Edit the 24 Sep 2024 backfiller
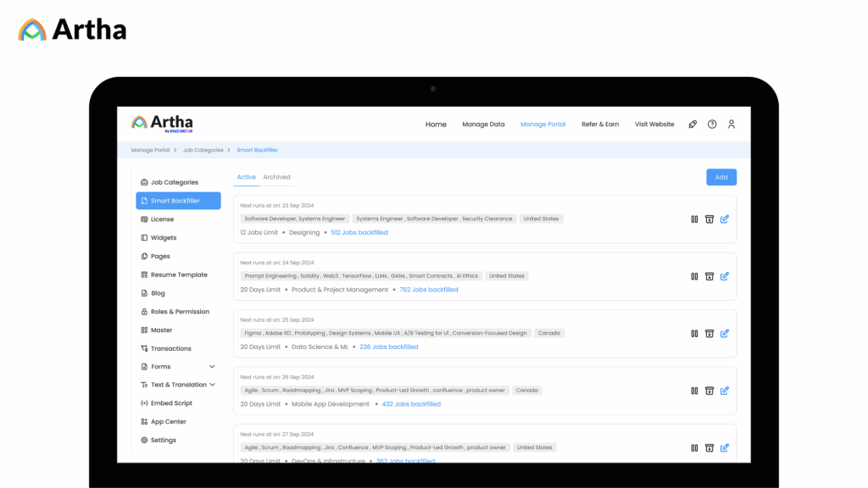 (725, 276)
